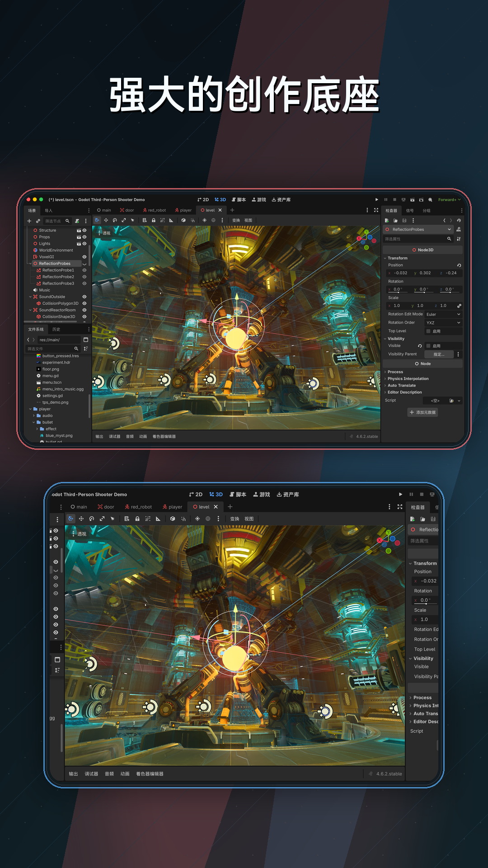Image resolution: width=488 pixels, height=868 pixels.
Task: Open the door scene tab in lower editor
Action: click(x=106, y=507)
